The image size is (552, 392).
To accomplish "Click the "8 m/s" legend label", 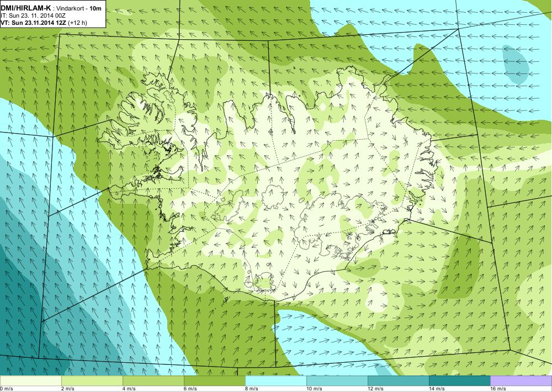I will (252, 389).
